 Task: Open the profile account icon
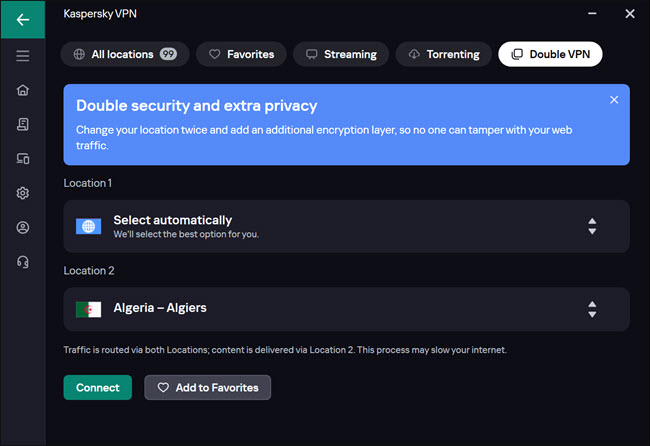22,227
